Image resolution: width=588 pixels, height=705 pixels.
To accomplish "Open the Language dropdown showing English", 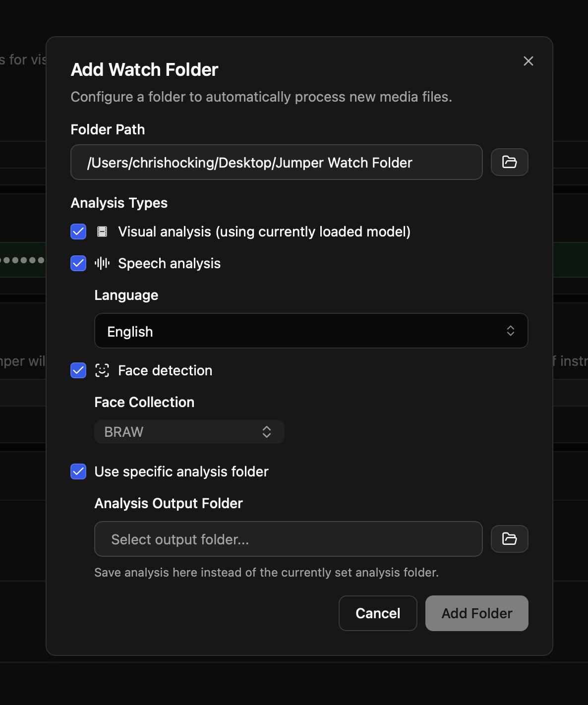I will [311, 331].
